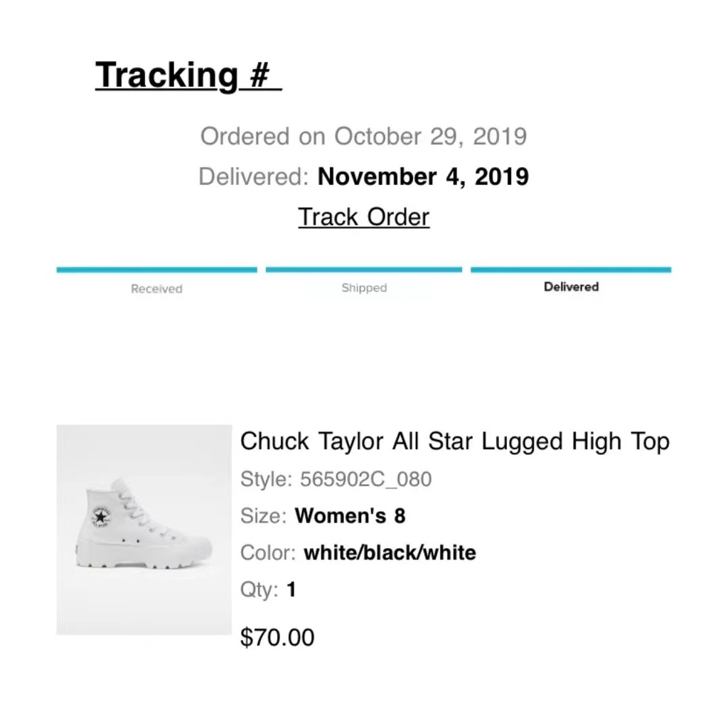The width and height of the screenshot is (728, 728).
Task: Click the Women's 8 size value
Action: [x=350, y=515]
